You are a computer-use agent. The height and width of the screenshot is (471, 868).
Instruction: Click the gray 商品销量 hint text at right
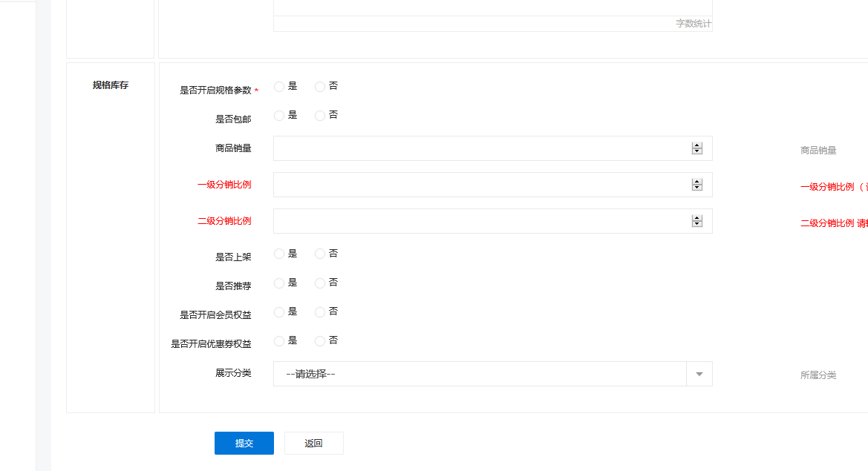click(818, 151)
